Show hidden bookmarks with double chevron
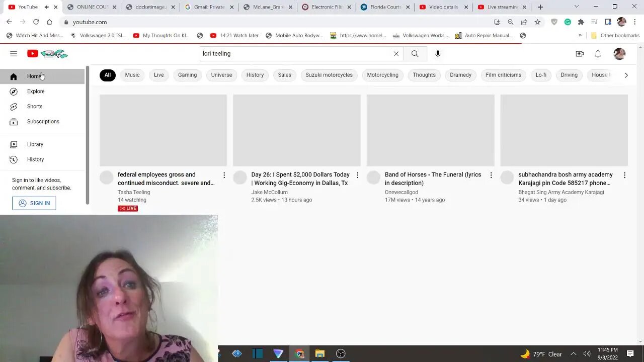This screenshot has height=362, width=644. [580, 36]
